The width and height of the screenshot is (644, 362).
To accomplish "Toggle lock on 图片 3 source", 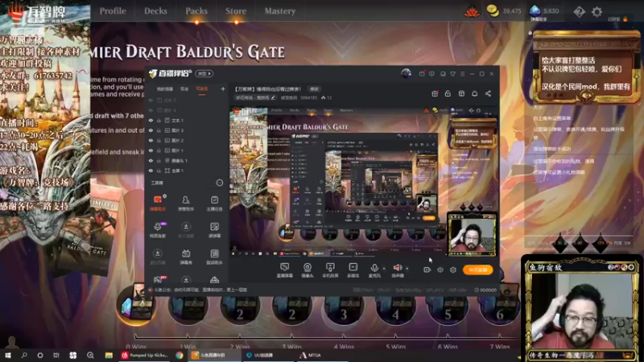I will pos(159,130).
